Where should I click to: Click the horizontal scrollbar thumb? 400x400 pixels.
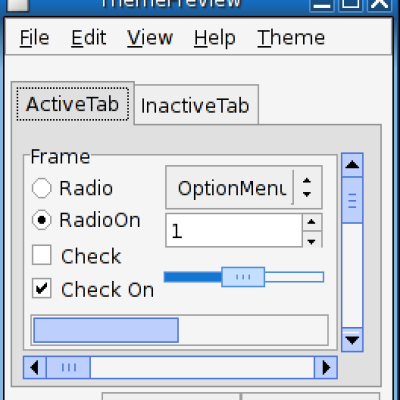coord(68,368)
